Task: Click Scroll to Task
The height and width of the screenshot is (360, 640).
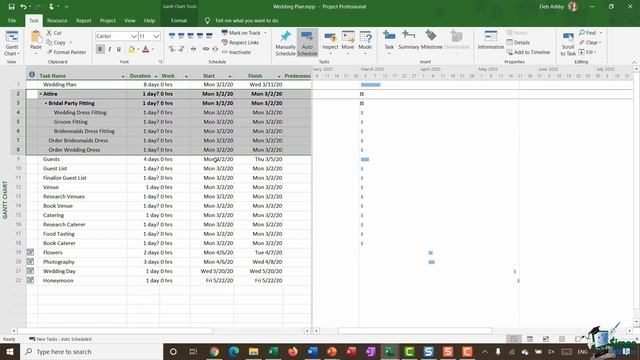Action: coord(568,44)
